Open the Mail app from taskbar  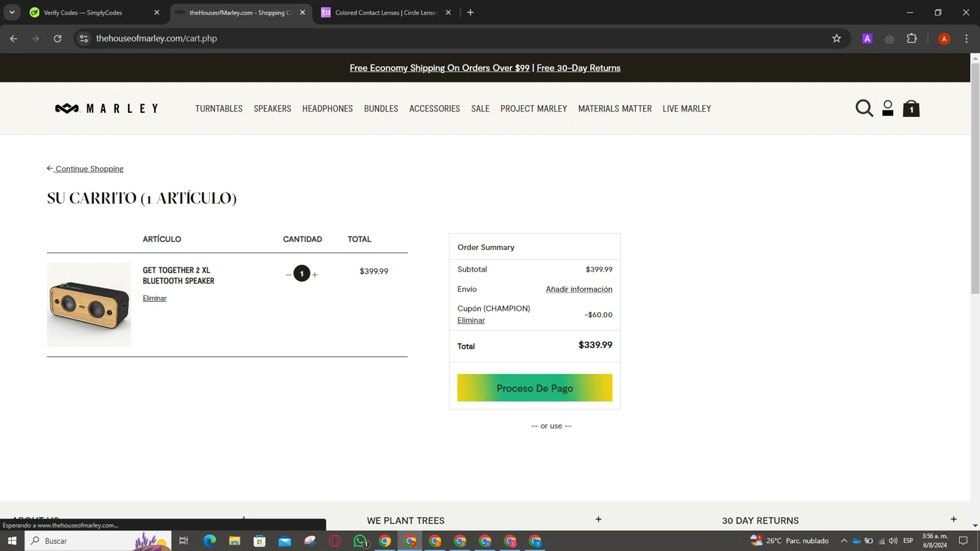point(285,541)
